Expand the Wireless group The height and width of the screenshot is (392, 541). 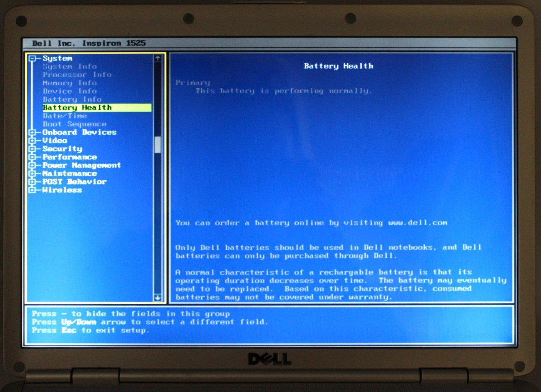pos(32,190)
